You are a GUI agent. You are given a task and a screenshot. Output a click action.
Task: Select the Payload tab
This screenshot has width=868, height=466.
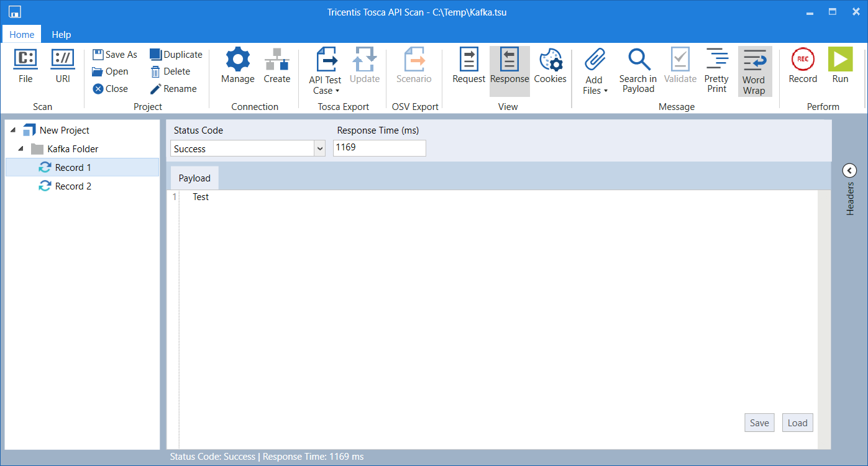tap(194, 178)
